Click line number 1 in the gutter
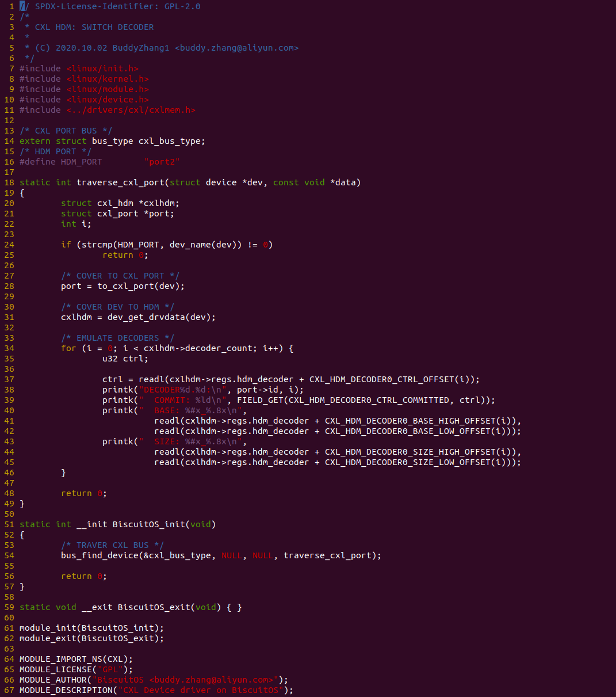616x697 pixels. [x=11, y=6]
